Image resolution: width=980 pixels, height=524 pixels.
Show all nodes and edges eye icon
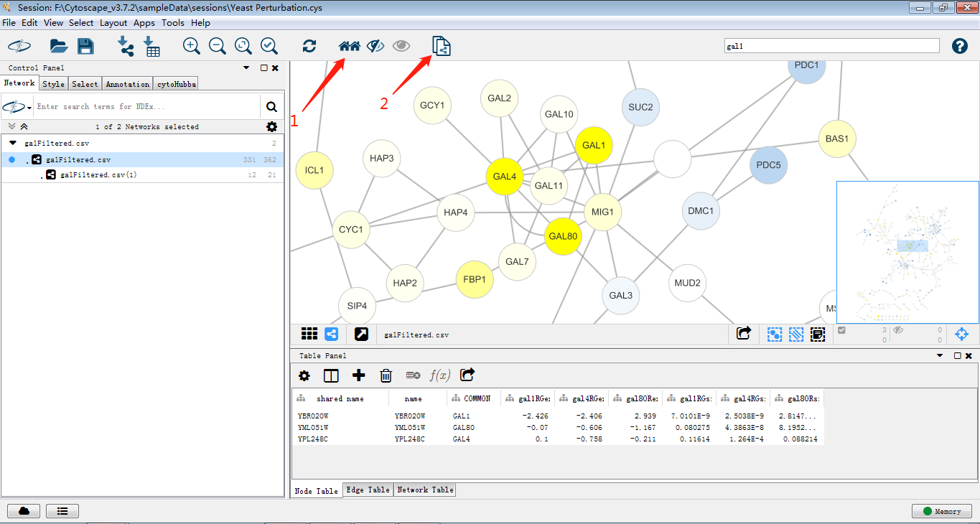pos(401,46)
